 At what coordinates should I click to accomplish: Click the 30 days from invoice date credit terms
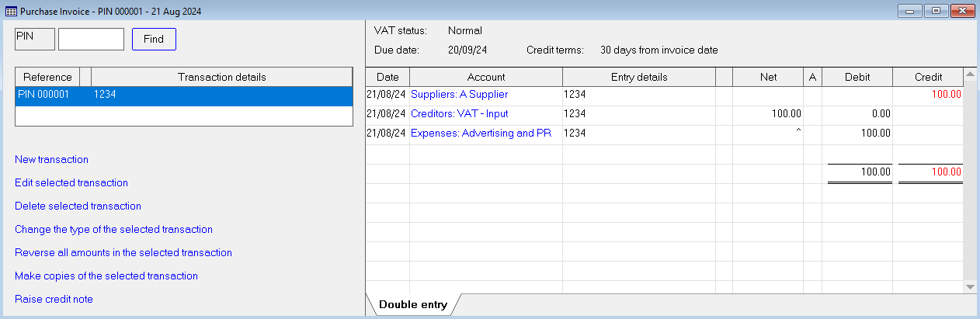pos(659,50)
